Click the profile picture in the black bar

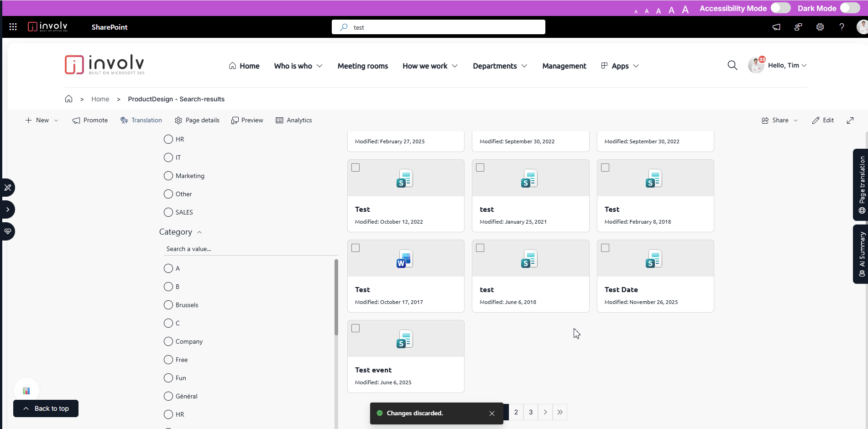tap(862, 27)
